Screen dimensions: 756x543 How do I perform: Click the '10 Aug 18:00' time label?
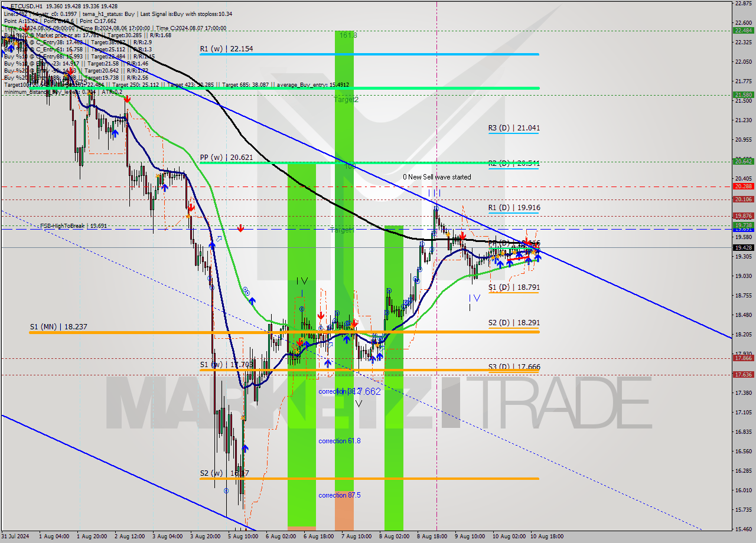pyautogui.click(x=547, y=537)
